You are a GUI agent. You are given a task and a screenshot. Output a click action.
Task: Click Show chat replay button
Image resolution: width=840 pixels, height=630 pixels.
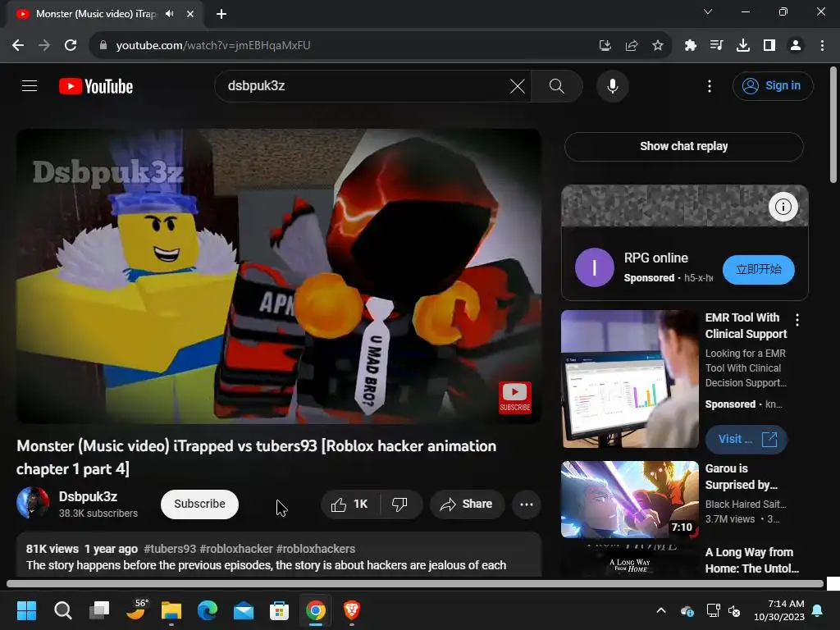click(x=683, y=146)
